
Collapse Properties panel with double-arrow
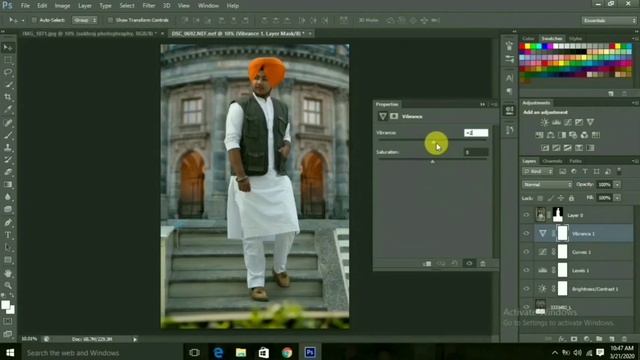click(x=482, y=104)
